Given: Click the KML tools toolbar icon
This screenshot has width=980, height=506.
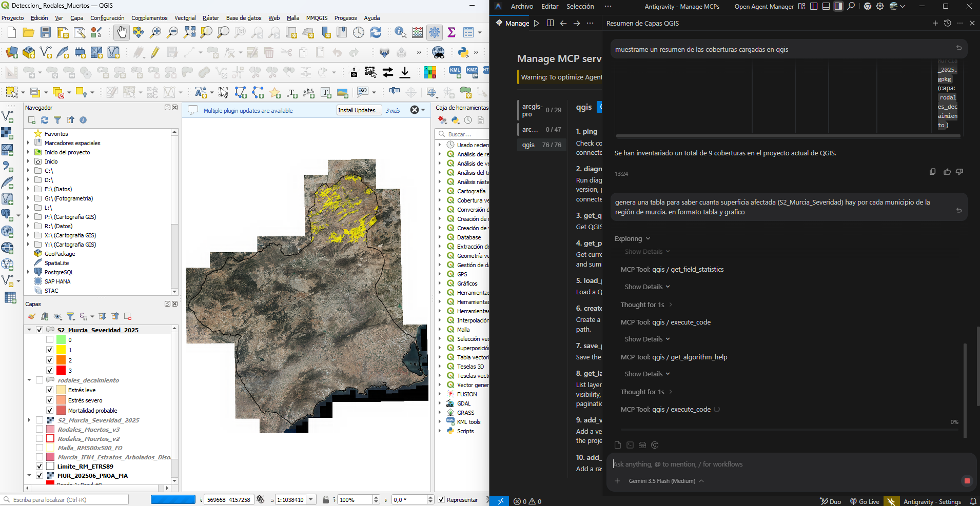Looking at the screenshot, I should click(x=455, y=72).
